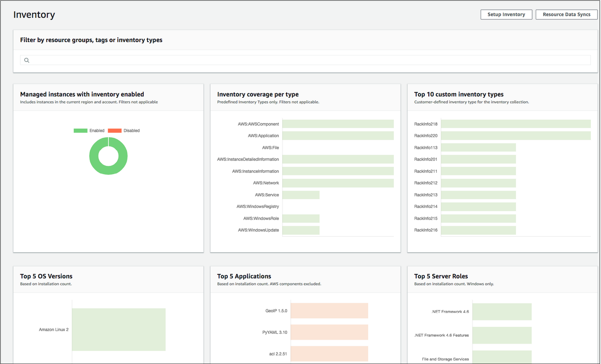Click the acl 2.2.51 application bar
Image resolution: width=601 pixels, height=364 pixels.
click(329, 354)
